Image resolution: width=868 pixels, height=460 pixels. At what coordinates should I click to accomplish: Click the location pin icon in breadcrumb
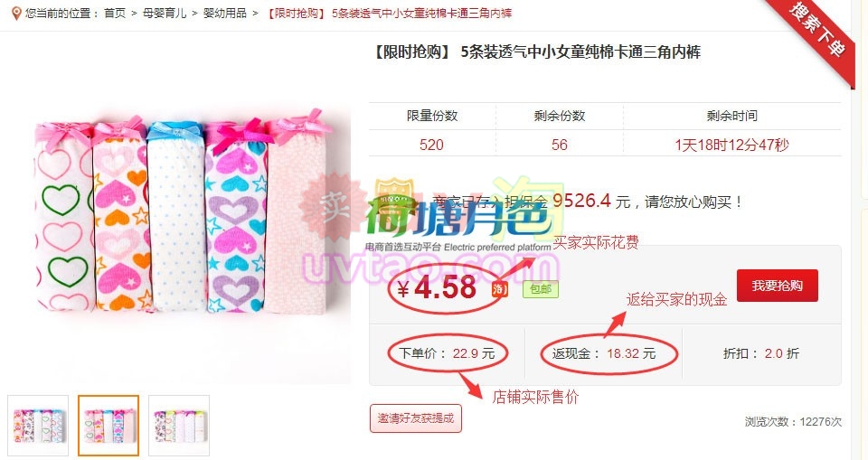pos(16,14)
